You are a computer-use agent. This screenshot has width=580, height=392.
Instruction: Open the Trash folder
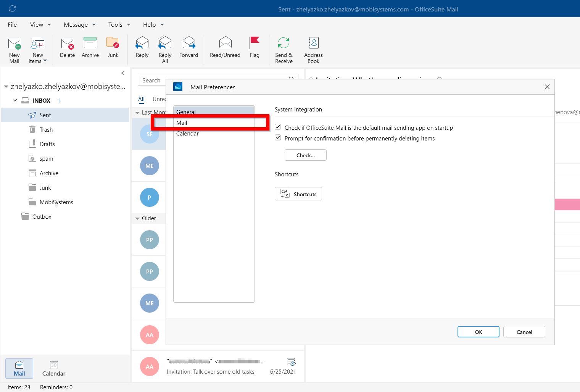tap(65, 129)
